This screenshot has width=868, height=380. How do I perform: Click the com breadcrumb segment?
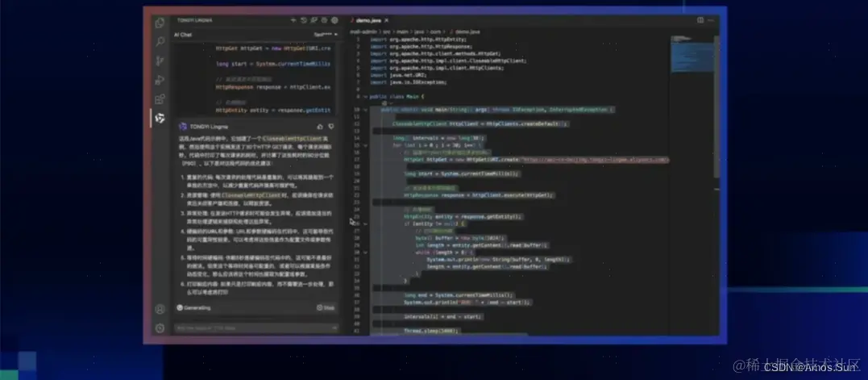[x=435, y=32]
